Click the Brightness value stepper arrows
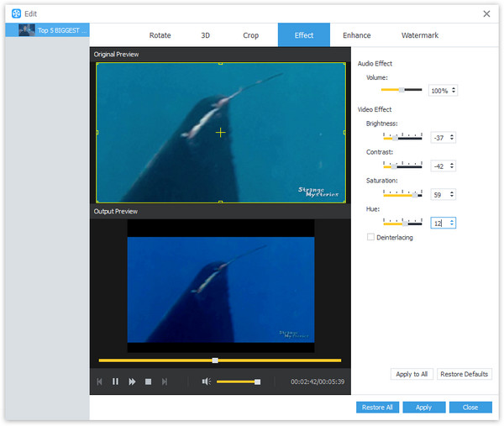This screenshot has width=504, height=426. 452,137
